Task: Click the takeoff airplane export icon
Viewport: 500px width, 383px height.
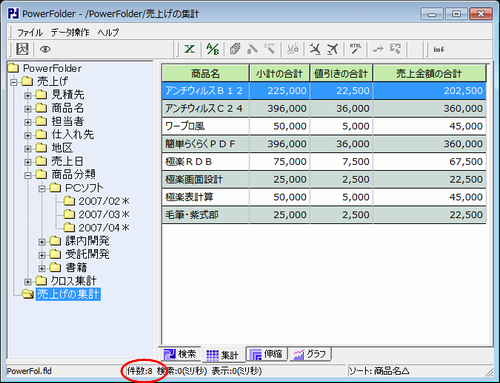Action: click(332, 49)
